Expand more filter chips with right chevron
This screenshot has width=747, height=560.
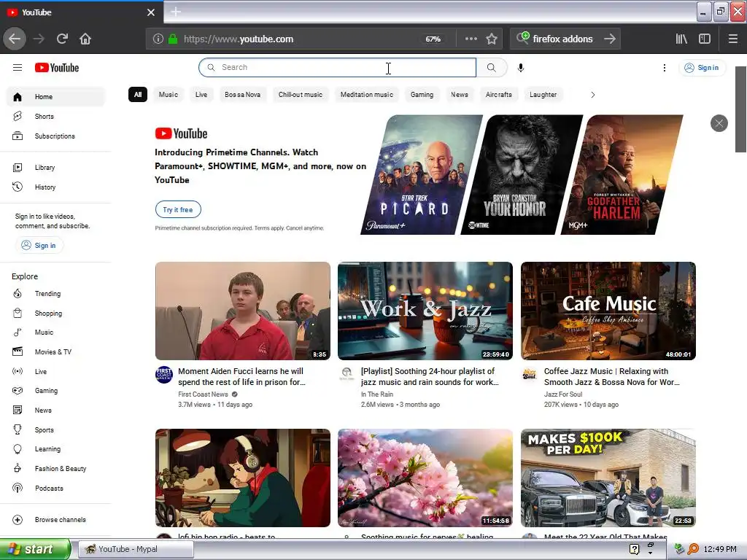(592, 95)
